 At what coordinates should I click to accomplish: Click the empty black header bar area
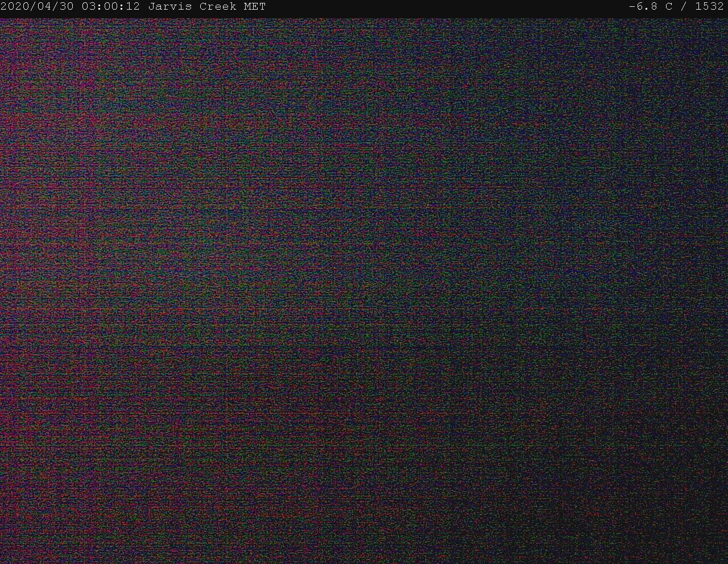[x=444, y=7]
